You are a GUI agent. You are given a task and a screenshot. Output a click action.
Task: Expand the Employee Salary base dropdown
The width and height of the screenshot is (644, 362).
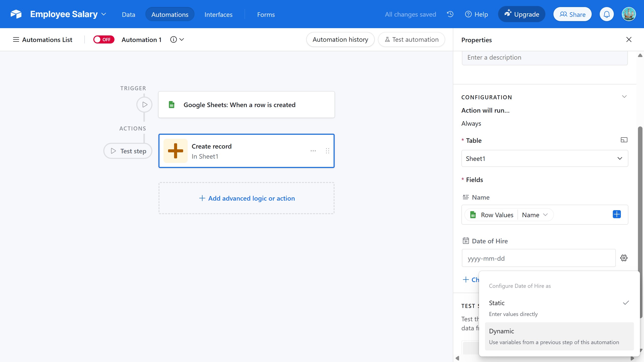tap(104, 14)
